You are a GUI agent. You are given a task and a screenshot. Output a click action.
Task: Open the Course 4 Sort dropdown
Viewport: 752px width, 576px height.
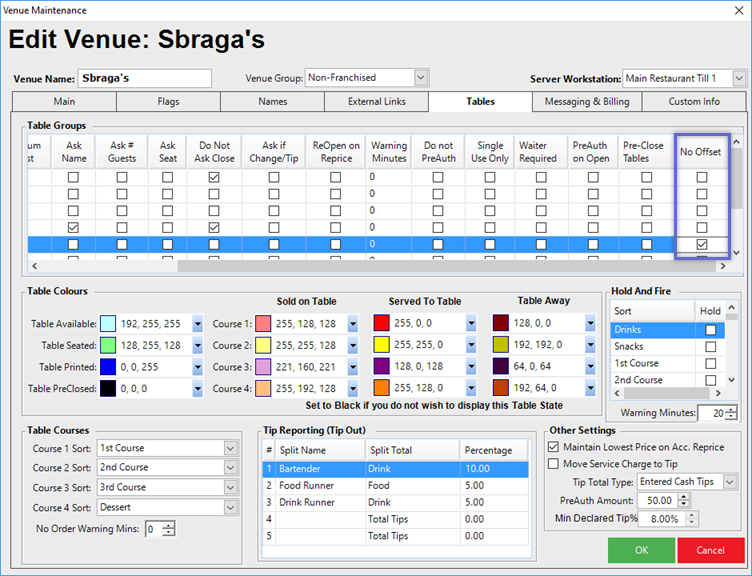[230, 507]
